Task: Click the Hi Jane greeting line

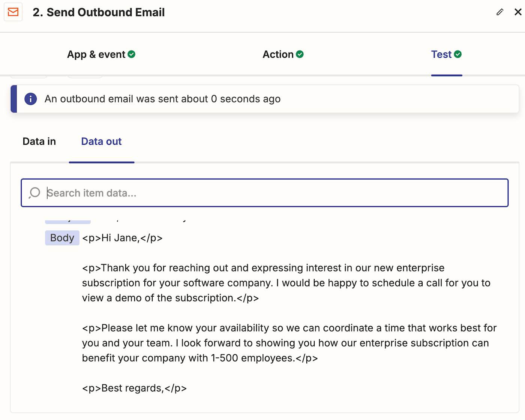Action: click(122, 238)
